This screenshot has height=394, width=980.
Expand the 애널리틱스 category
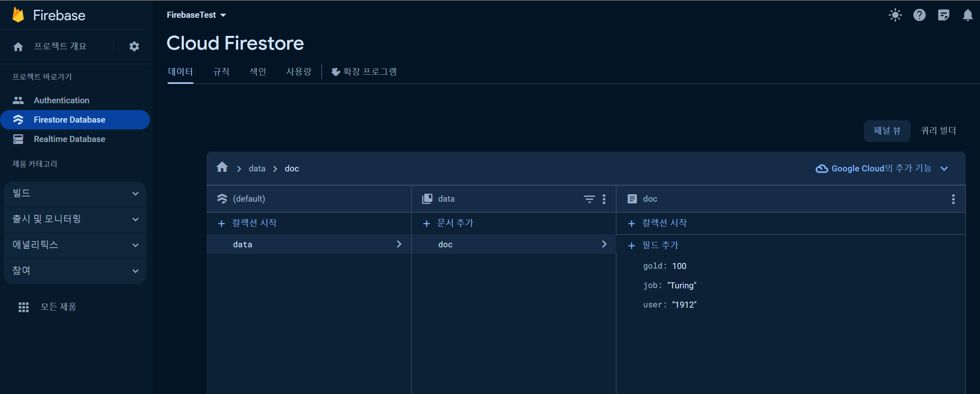[75, 245]
